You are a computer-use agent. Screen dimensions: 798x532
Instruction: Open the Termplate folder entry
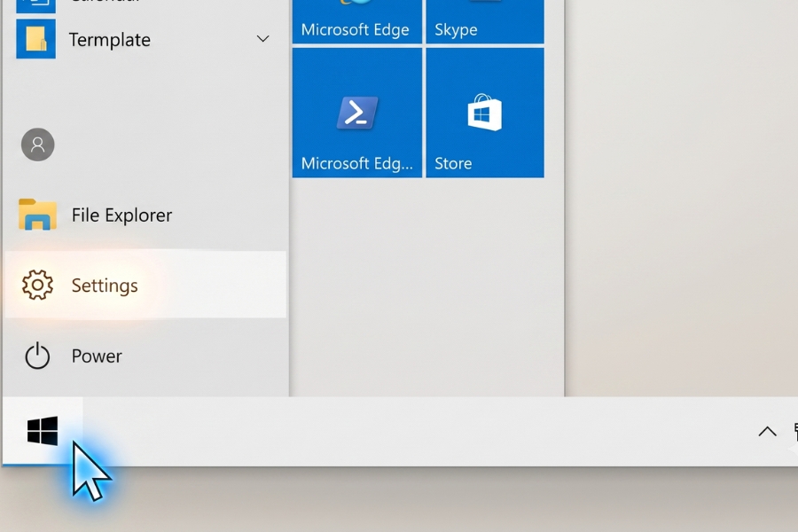tap(145, 39)
